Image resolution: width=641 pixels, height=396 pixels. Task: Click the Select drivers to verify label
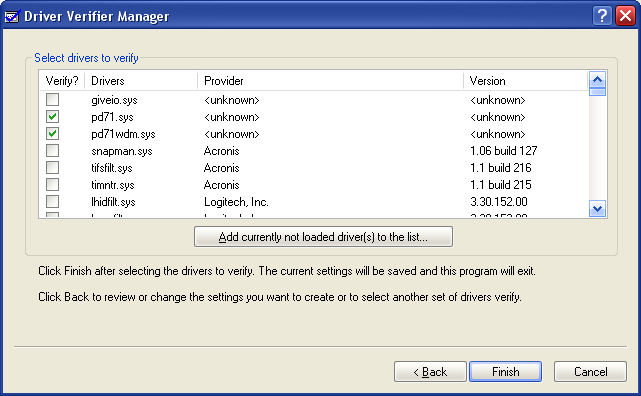click(86, 58)
